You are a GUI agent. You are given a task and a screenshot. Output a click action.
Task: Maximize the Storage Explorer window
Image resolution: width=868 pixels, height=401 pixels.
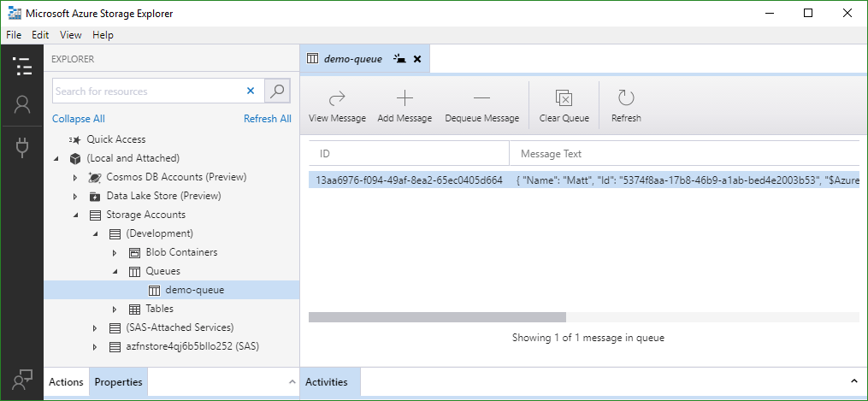(808, 14)
